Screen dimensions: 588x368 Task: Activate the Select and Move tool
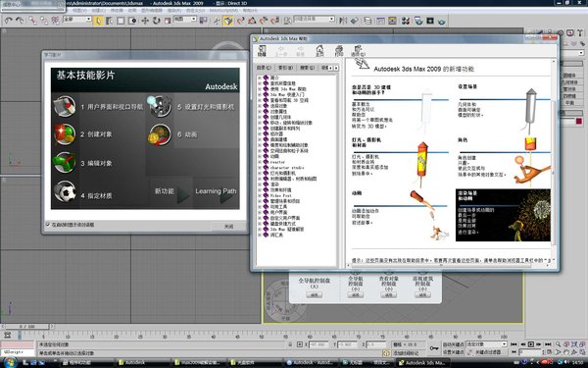(x=145, y=21)
